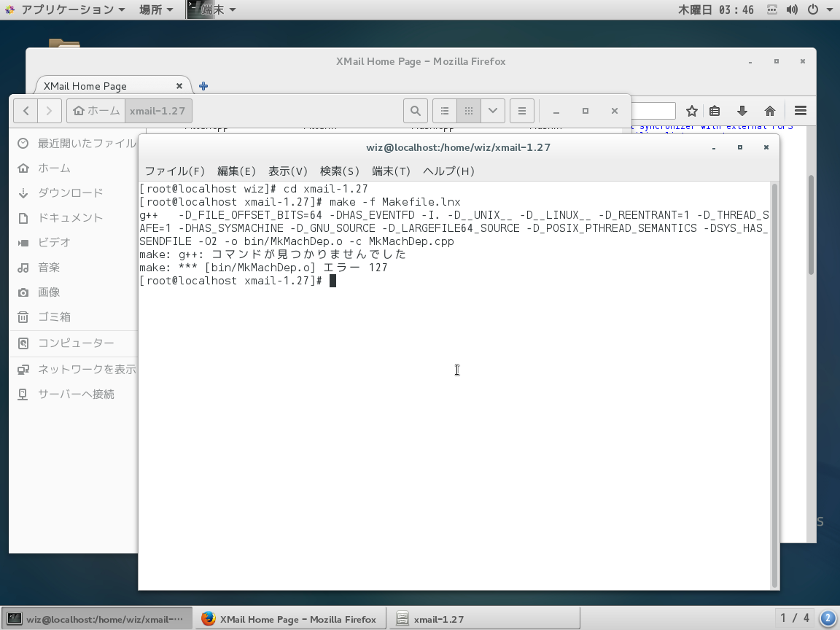Click the エラー 127 error line
The image size is (840, 630).
(x=263, y=268)
